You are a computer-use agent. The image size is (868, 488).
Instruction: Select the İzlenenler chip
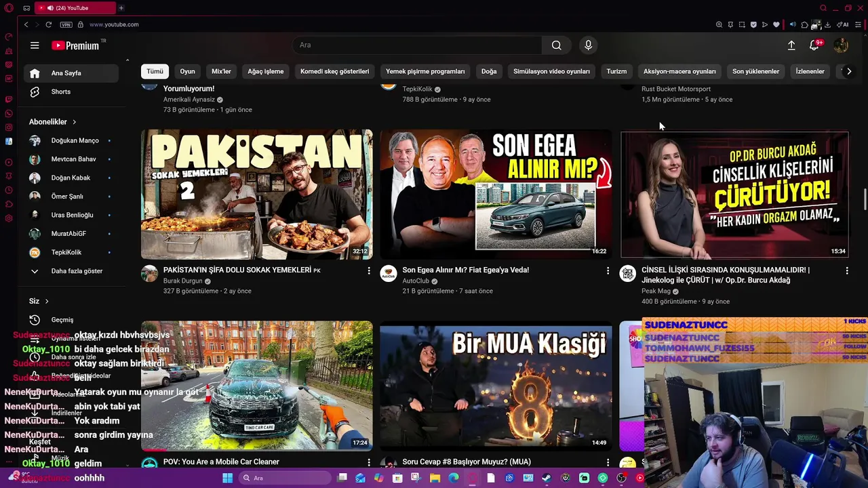point(810,71)
